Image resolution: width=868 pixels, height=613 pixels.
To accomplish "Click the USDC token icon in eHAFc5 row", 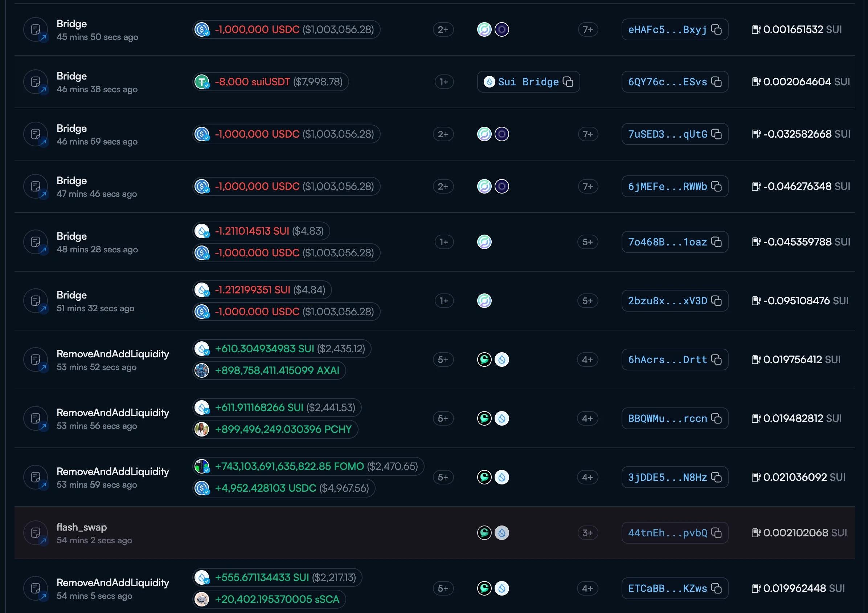I will (202, 29).
